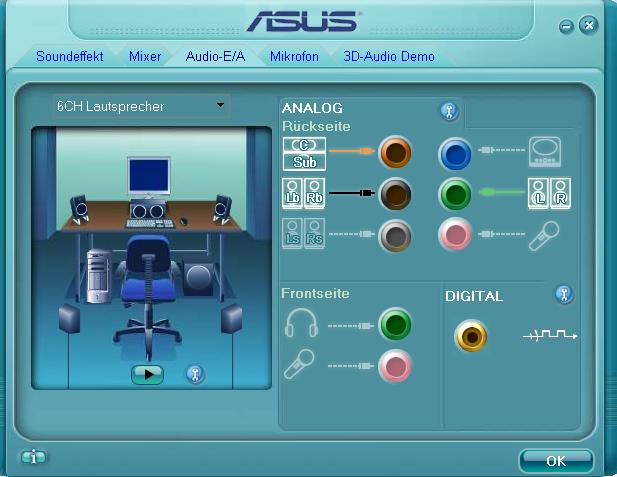Click the pink front microphone jack
This screenshot has height=477, width=617.
click(x=395, y=366)
